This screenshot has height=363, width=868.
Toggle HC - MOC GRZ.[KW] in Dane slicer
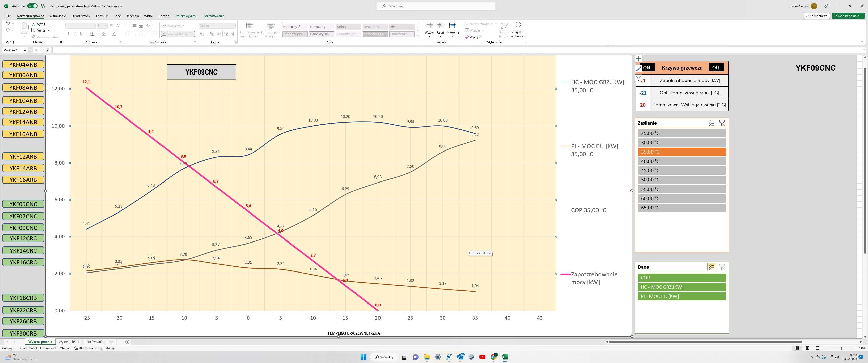coord(682,287)
